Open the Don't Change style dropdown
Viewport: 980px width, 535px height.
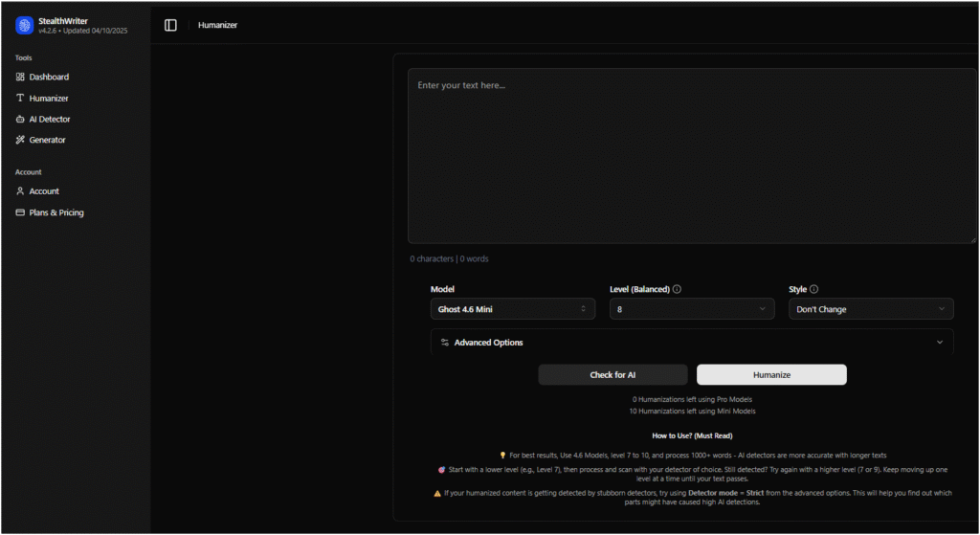pyautogui.click(x=870, y=309)
